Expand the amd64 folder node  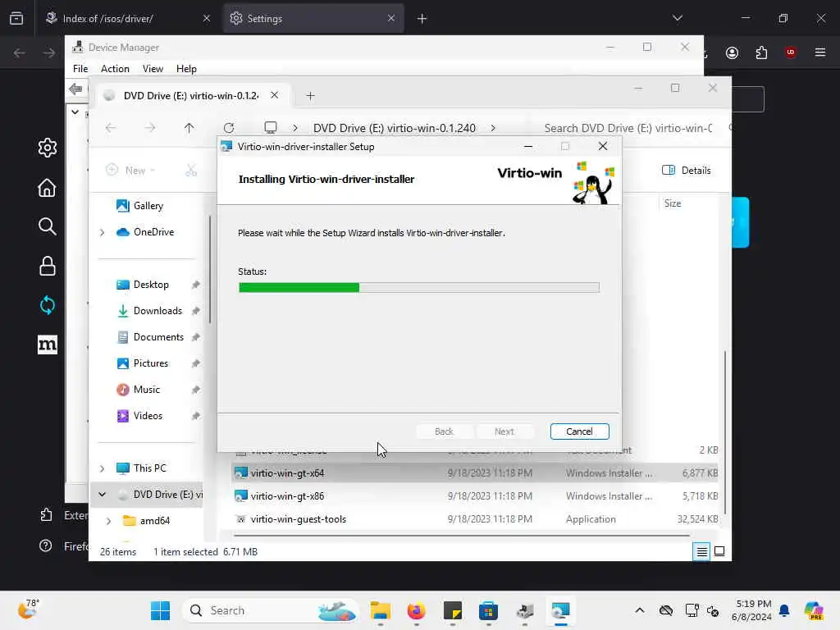pyautogui.click(x=108, y=521)
